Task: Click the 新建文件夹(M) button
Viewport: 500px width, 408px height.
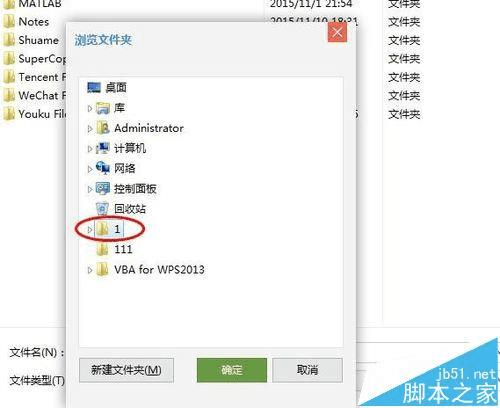Action: click(126, 370)
